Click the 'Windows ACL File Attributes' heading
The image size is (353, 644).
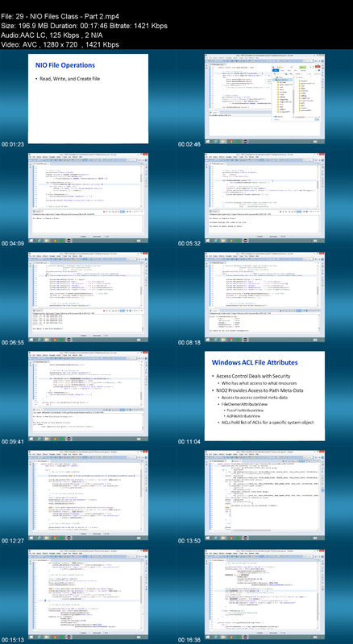tap(255, 363)
